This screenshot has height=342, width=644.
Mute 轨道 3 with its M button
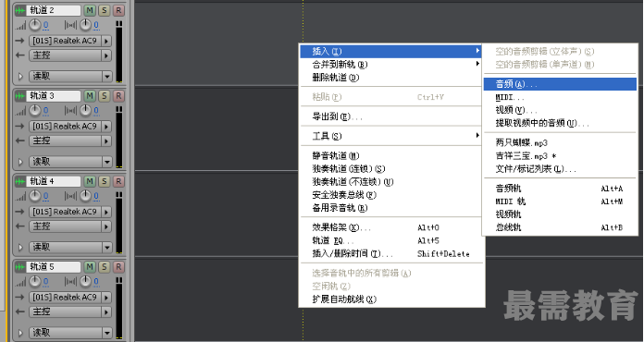90,96
